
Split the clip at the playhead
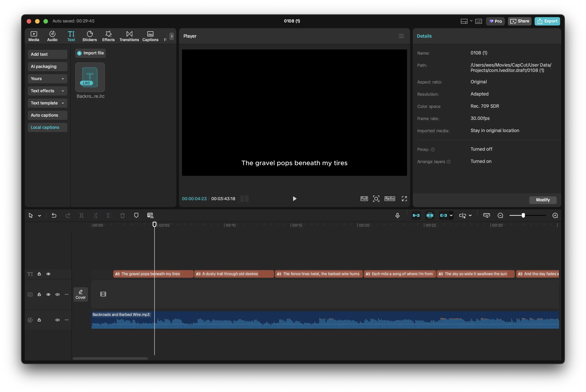(81, 215)
